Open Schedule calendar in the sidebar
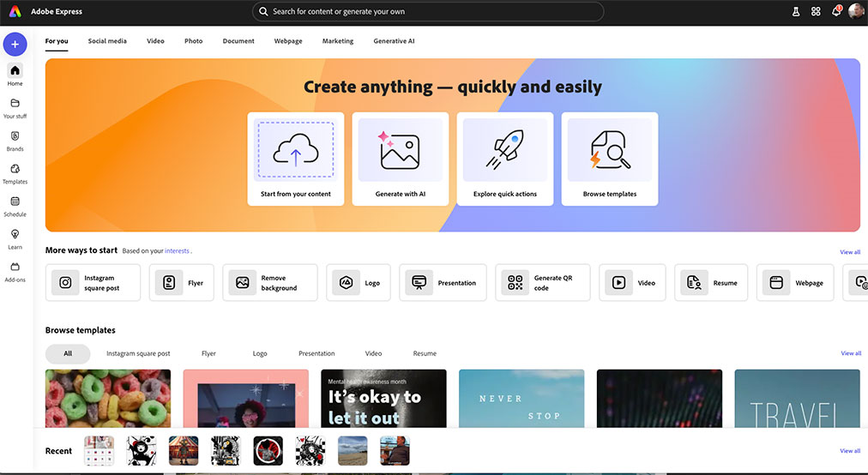The height and width of the screenshot is (475, 868). (15, 206)
